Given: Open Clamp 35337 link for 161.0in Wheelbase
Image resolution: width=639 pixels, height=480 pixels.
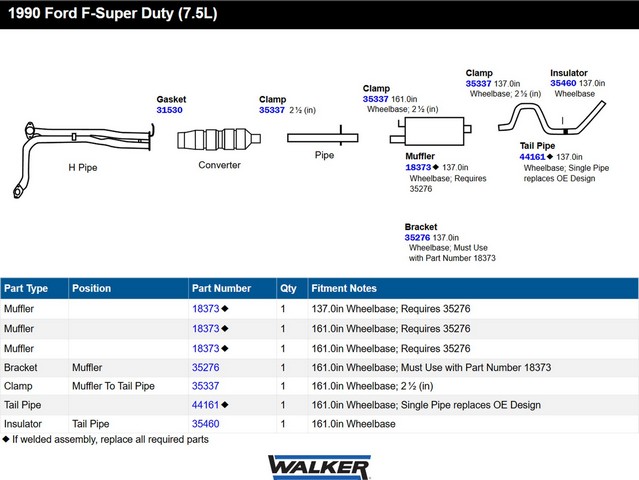Looking at the screenshot, I should point(375,99).
